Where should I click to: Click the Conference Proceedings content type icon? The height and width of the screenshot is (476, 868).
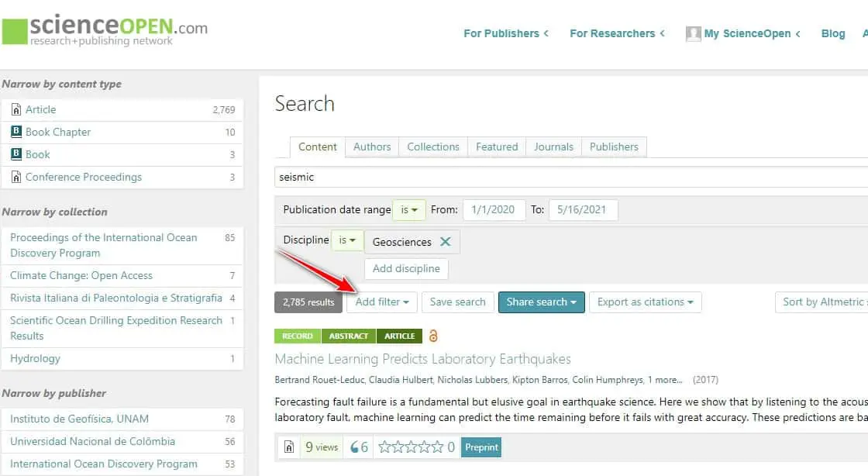coord(15,177)
